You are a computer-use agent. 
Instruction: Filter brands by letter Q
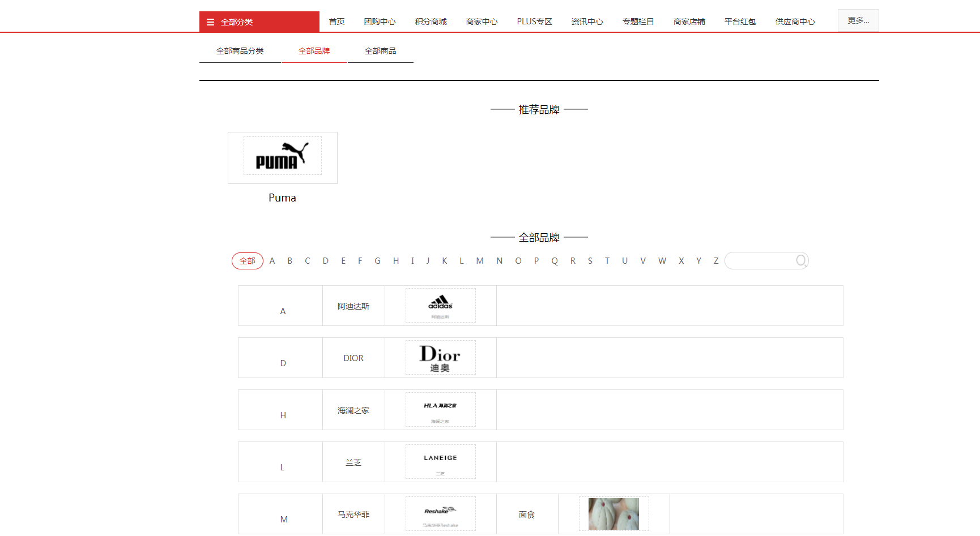(x=555, y=261)
